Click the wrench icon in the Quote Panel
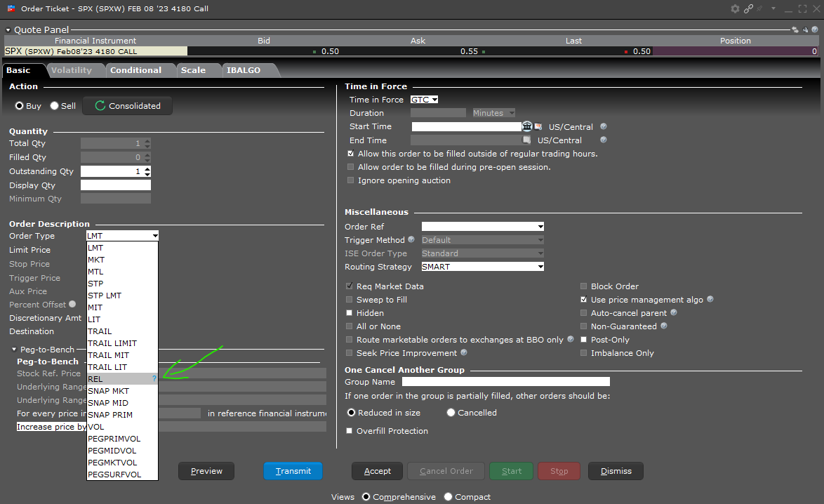The height and width of the screenshot is (504, 824). pyautogui.click(x=805, y=29)
